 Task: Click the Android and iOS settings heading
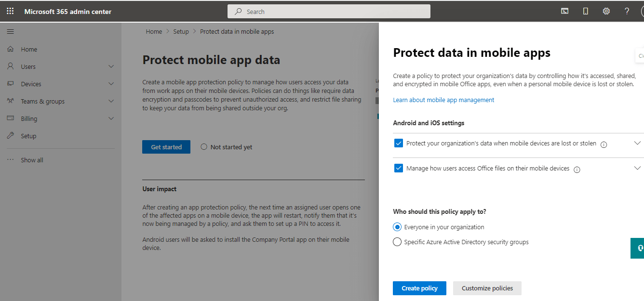click(x=429, y=123)
